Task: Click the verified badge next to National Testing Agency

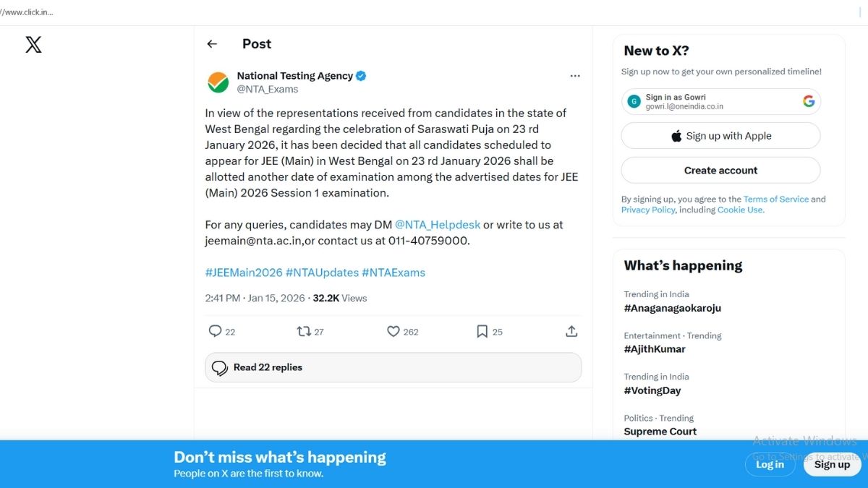Action: tap(360, 74)
